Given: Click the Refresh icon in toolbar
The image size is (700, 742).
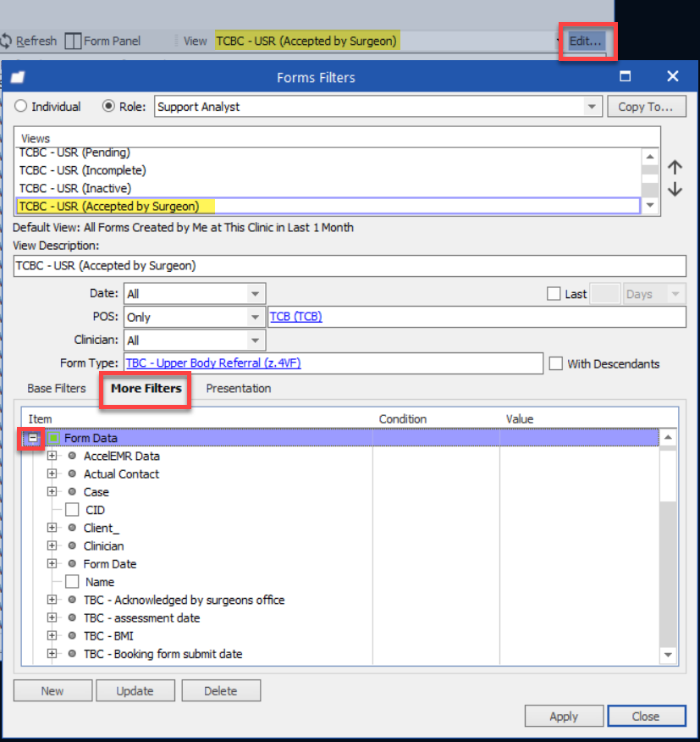Looking at the screenshot, I should [x=6, y=42].
